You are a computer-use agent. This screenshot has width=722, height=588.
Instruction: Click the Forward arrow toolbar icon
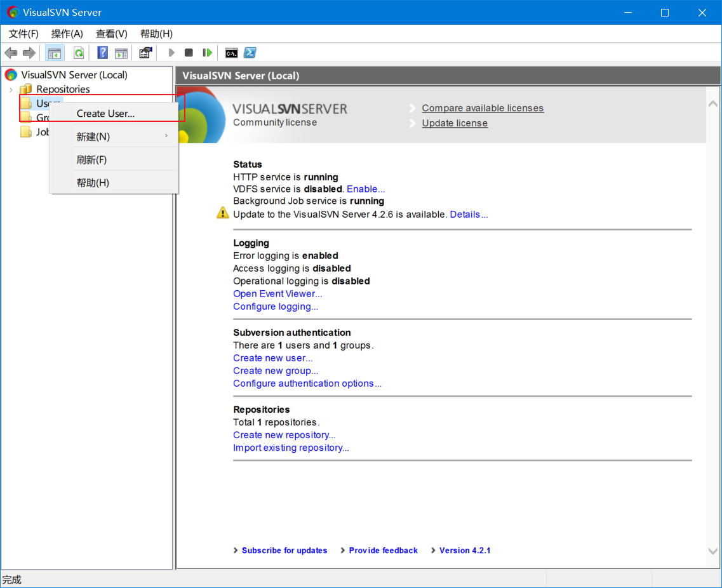(29, 53)
